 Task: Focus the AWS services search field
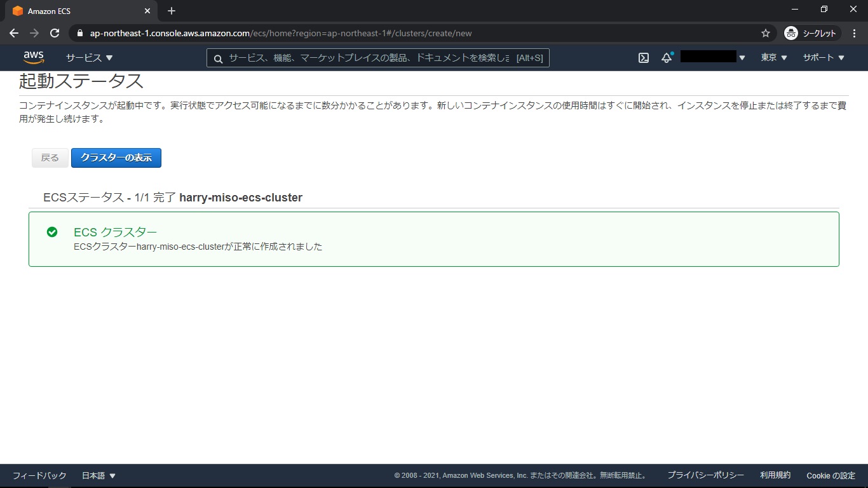click(369, 58)
